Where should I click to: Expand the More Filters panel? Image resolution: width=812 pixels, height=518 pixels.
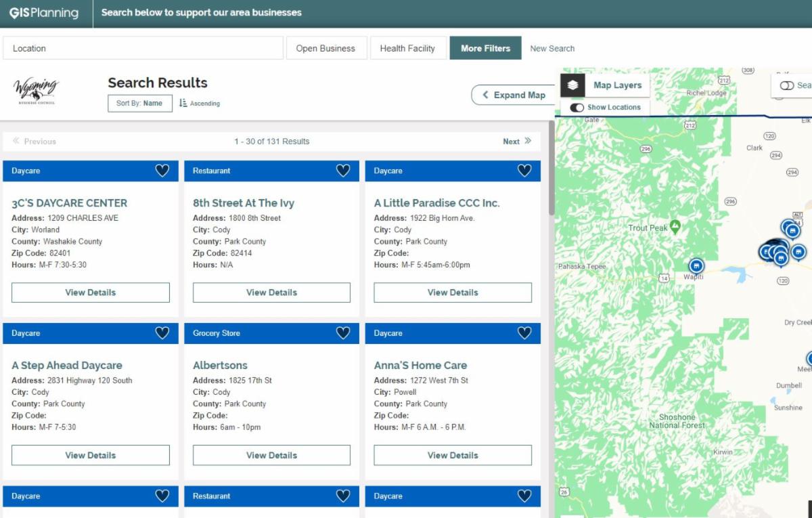[486, 48]
